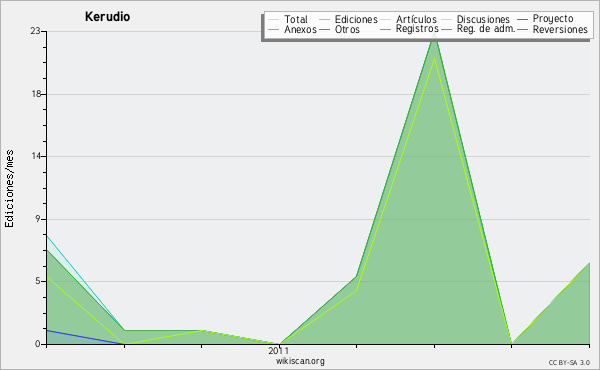Click the 9 y-axis value
This screenshot has width=600, height=370.
(x=38, y=219)
